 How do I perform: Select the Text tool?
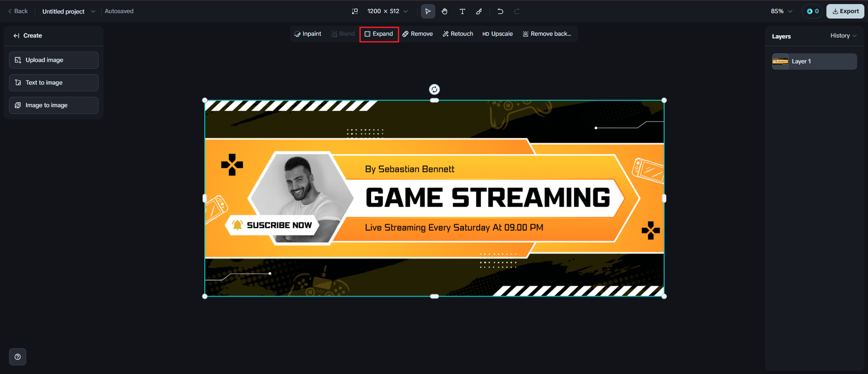462,11
